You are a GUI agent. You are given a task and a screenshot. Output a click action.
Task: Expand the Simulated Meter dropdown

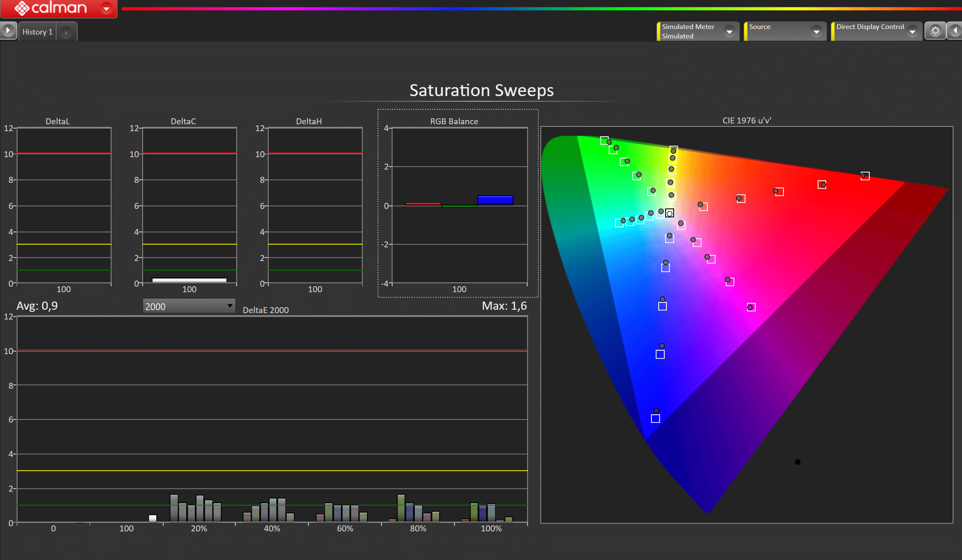pos(729,32)
